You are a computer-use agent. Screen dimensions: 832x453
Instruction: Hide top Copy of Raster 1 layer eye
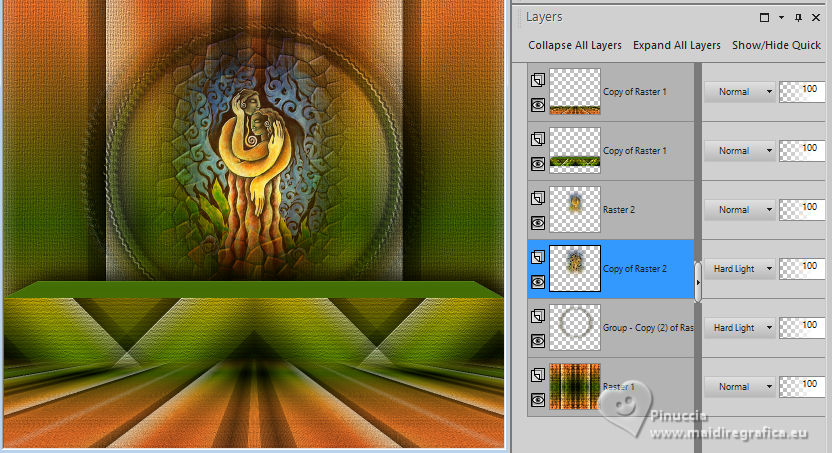coord(538,105)
